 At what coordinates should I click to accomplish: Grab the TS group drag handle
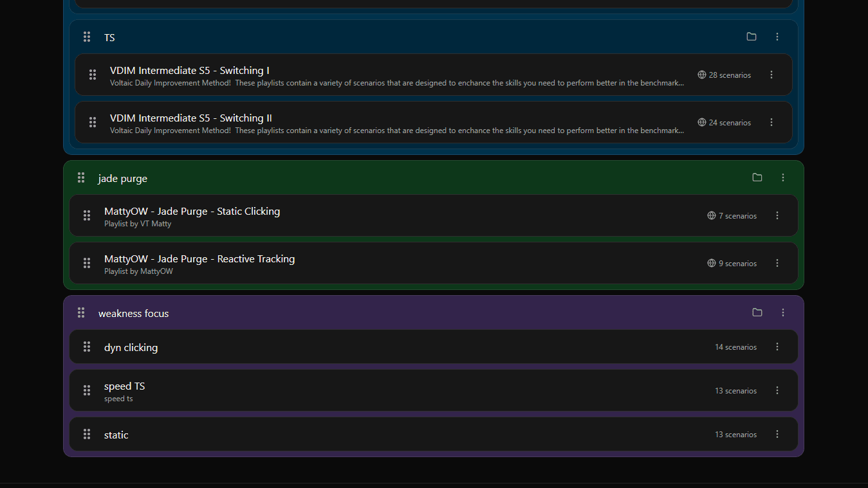pos(87,37)
